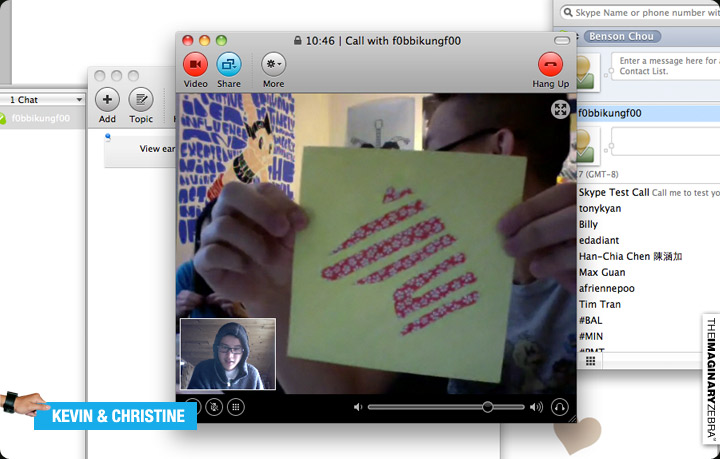Enter full screen video mode
This screenshot has height=459, width=720.
tap(560, 110)
